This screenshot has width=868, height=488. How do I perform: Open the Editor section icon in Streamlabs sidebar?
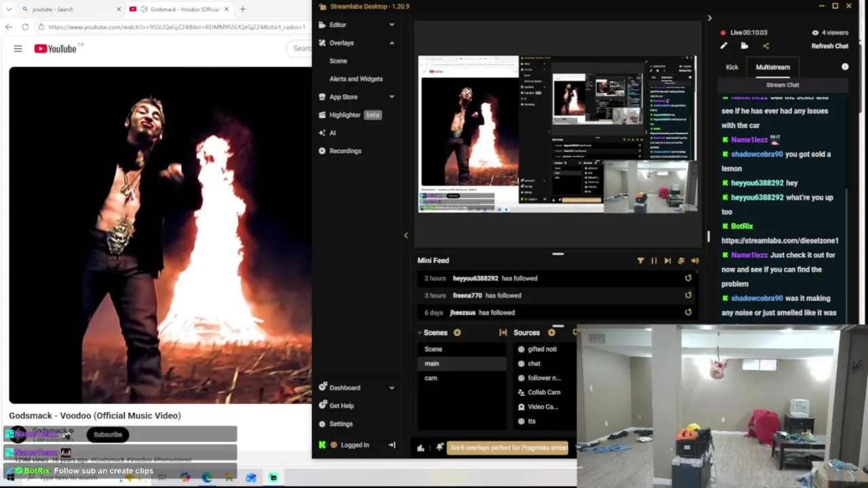(x=322, y=24)
